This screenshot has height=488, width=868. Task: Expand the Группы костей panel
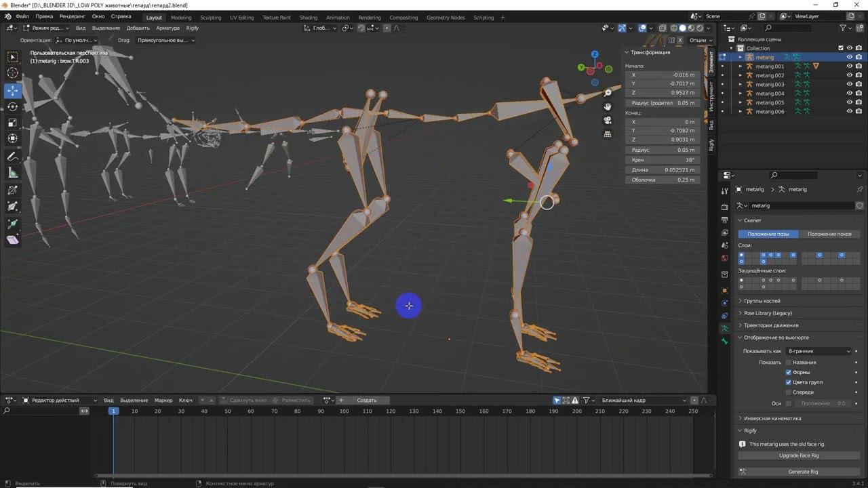pyautogui.click(x=762, y=301)
